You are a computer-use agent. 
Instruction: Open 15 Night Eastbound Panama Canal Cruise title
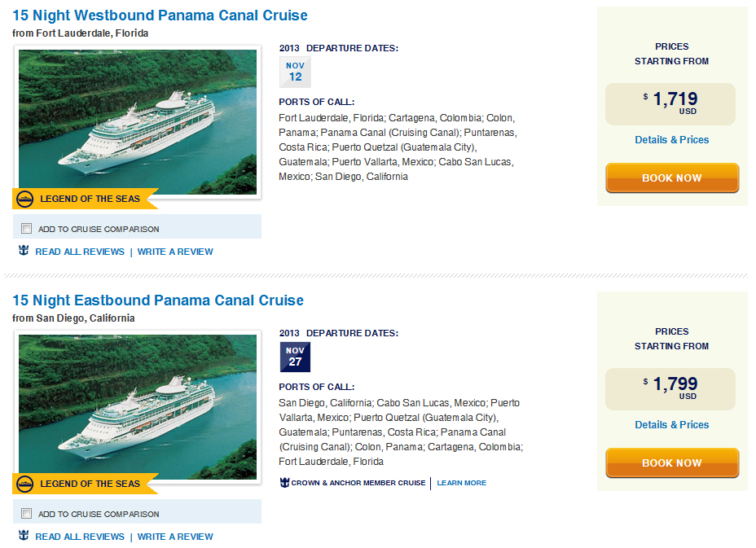(x=158, y=300)
